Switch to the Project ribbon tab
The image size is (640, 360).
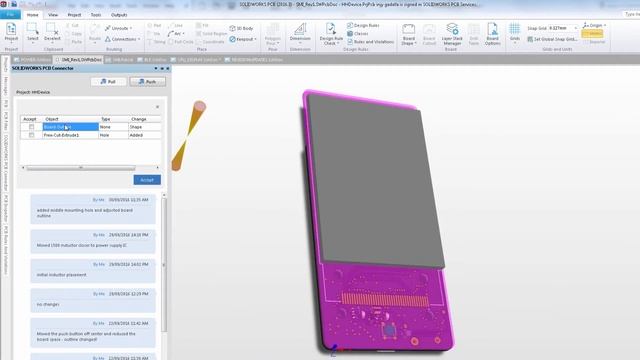pyautogui.click(x=74, y=15)
